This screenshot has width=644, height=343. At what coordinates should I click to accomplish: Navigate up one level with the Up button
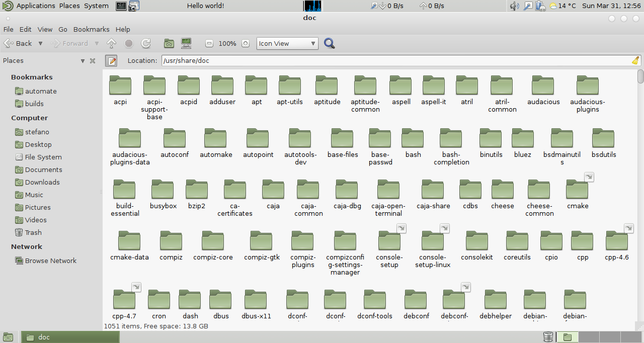click(111, 43)
